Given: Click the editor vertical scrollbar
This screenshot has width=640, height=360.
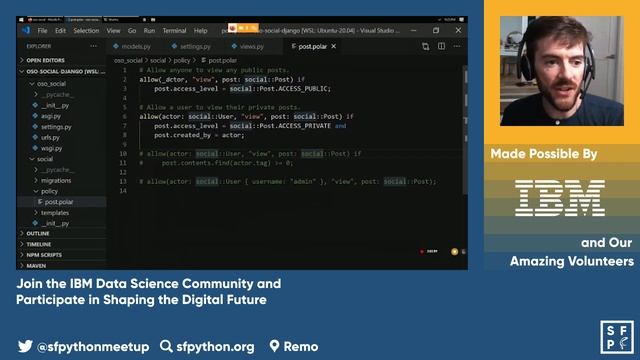Looking at the screenshot, I should tap(465, 129).
